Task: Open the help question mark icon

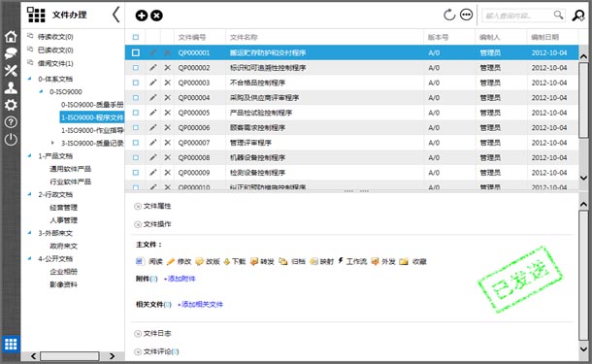Action: click(11, 122)
